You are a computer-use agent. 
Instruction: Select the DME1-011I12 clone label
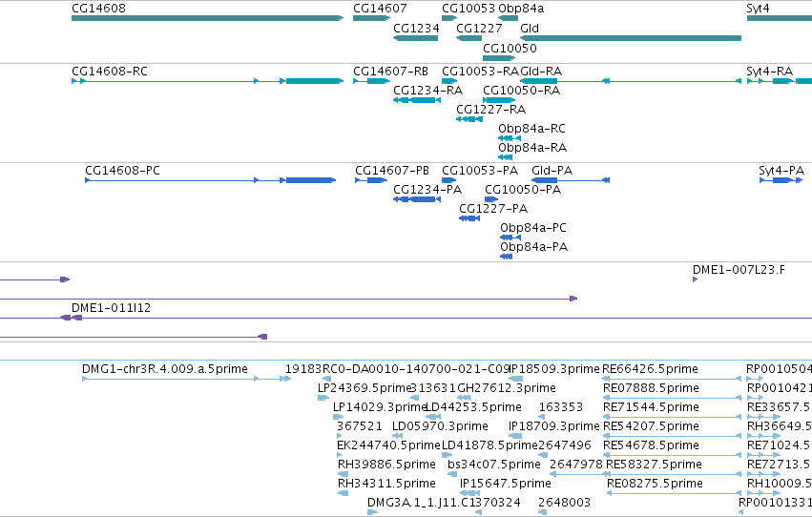(111, 308)
